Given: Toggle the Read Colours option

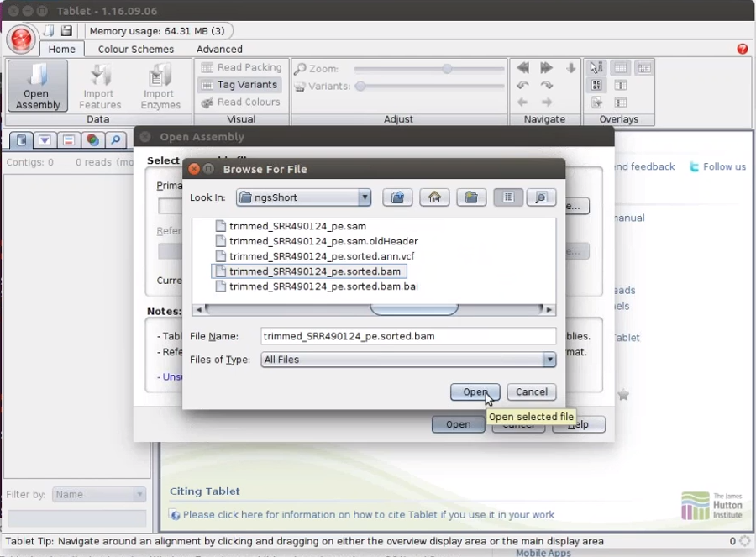Looking at the screenshot, I should click(x=240, y=102).
